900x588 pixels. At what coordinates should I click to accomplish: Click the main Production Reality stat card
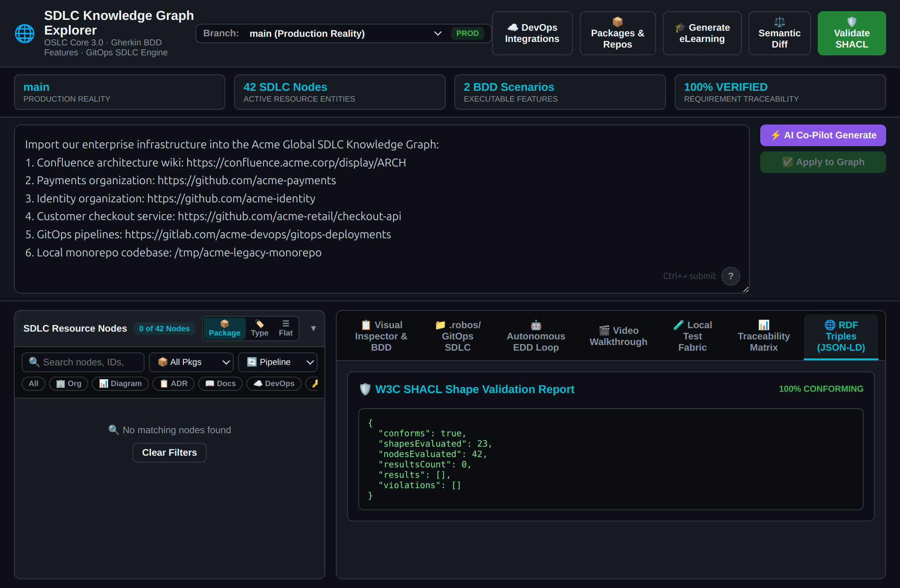[x=119, y=92]
